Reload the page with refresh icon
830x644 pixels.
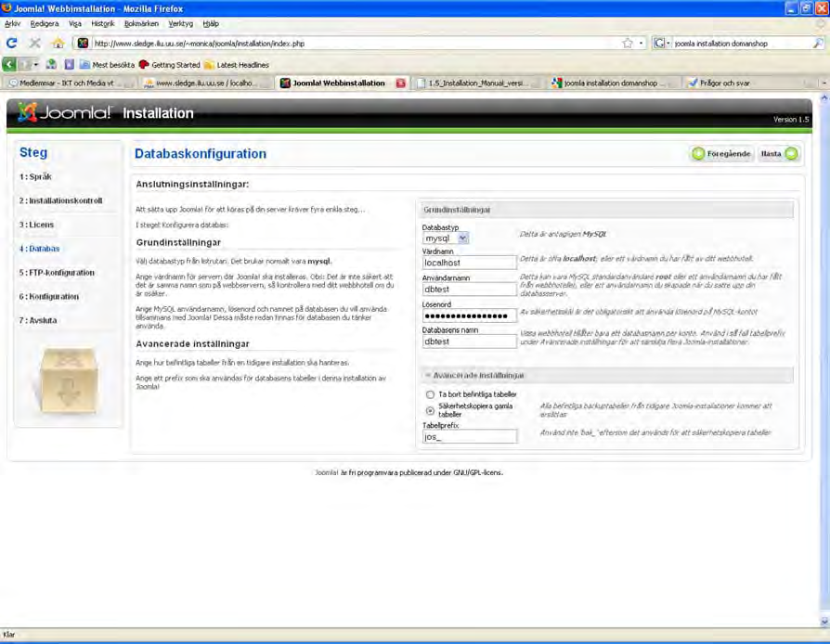[x=12, y=43]
